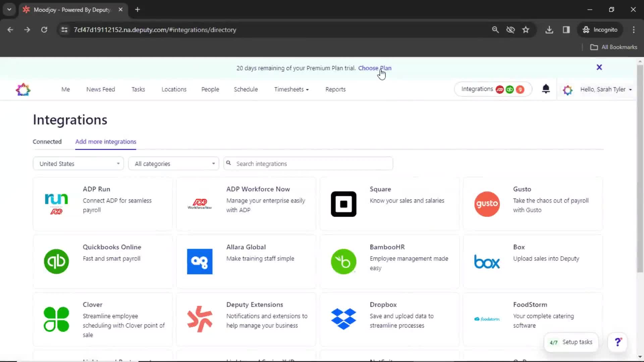Toggle the browser side panel icon
644x362 pixels.
pos(566,30)
